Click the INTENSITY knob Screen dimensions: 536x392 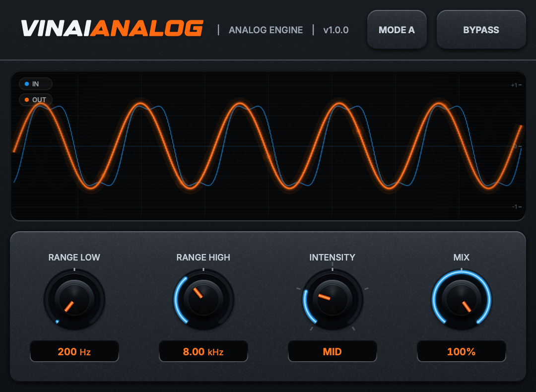332,300
